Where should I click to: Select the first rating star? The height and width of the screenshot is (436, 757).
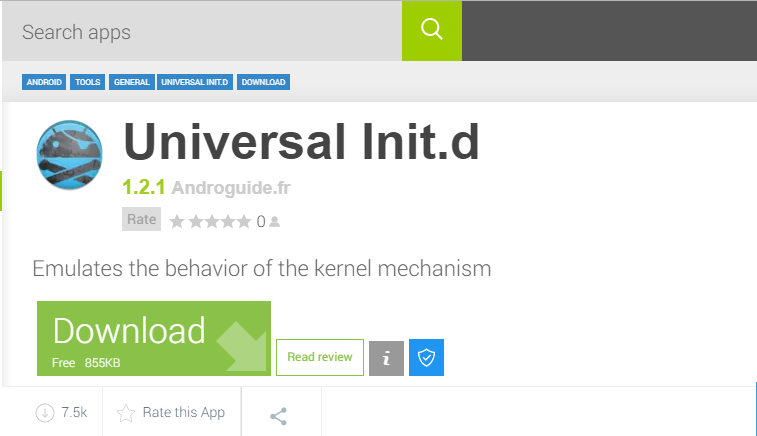tap(177, 222)
